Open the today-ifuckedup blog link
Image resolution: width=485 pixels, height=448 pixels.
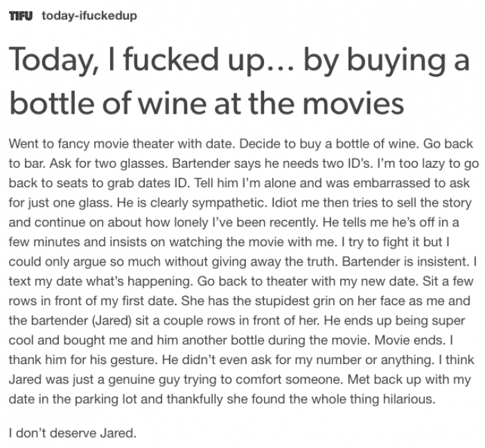pos(89,15)
